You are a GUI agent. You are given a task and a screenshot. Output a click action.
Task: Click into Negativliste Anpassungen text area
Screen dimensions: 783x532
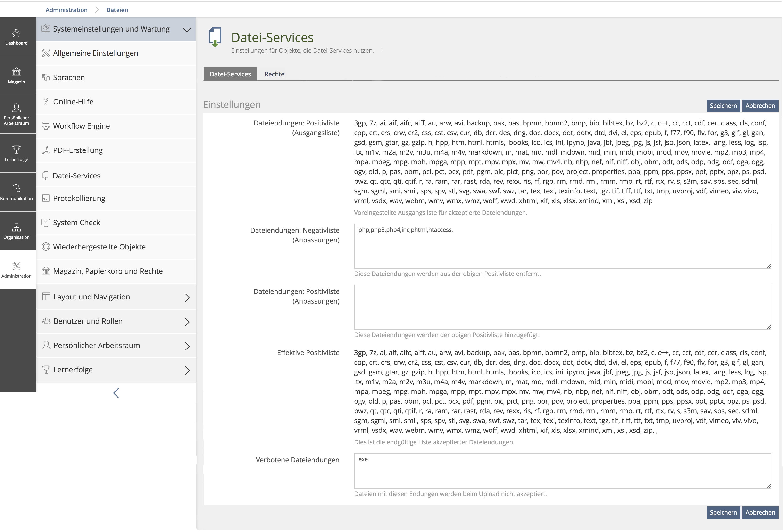tap(562, 246)
